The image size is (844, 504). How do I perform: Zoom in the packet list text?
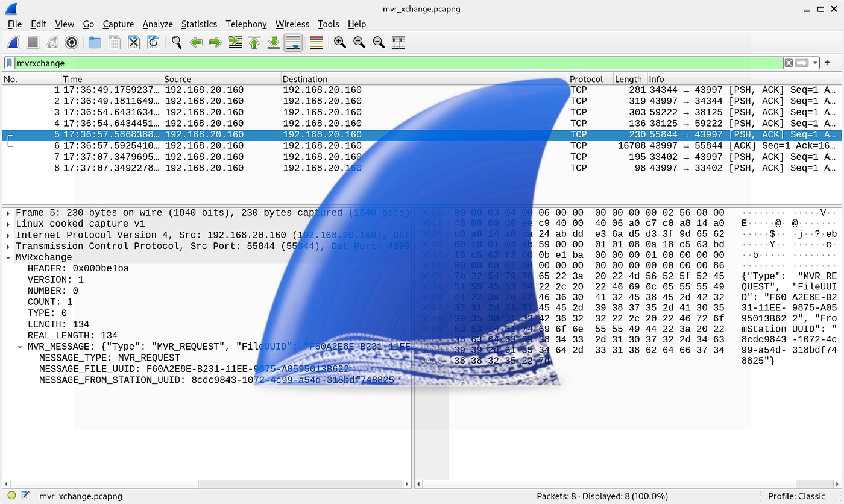339,42
